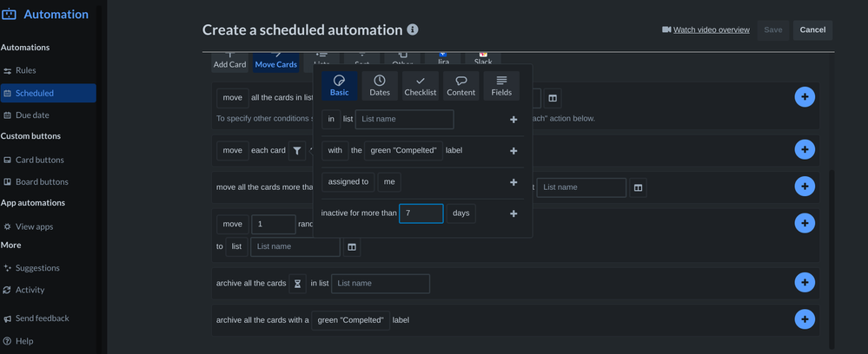Click List name field in archive row
This screenshot has height=354, width=868.
[x=381, y=283]
